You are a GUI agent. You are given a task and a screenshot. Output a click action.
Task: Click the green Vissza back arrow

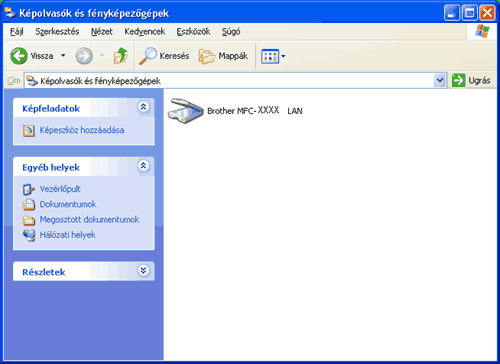tap(19, 56)
